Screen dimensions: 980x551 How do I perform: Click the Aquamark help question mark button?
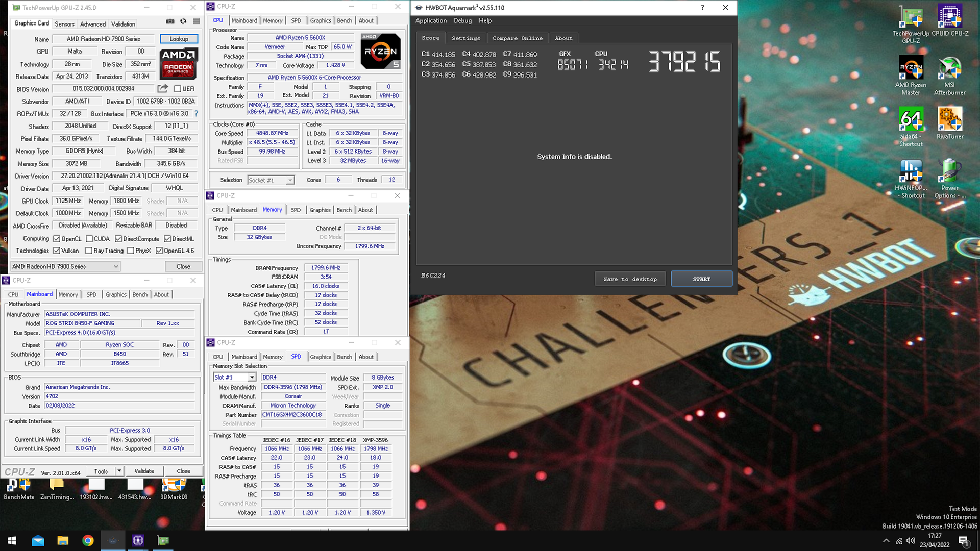tap(702, 8)
